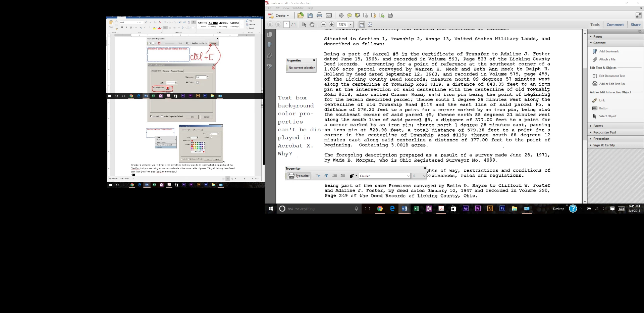Open Bookmarks panel in left sidebar
The image size is (644, 313).
pos(270,45)
